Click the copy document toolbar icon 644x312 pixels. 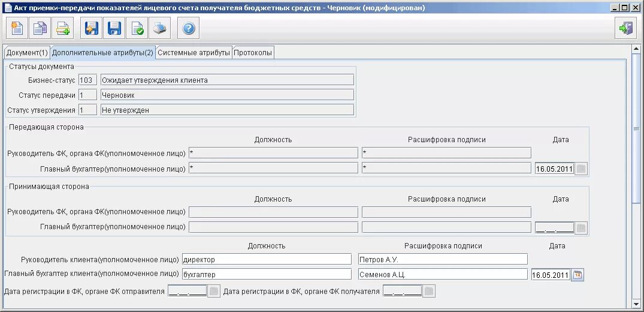(40, 28)
